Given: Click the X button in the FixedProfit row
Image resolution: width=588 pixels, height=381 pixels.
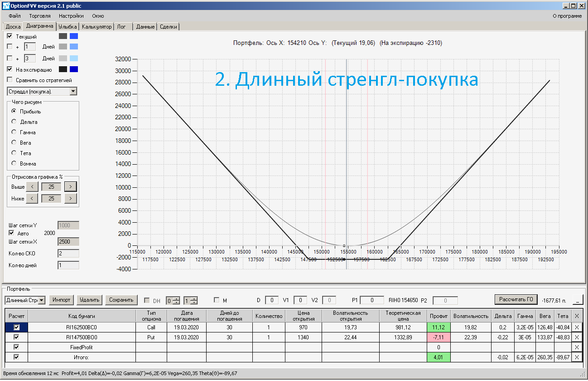Looking at the screenshot, I should (x=577, y=347).
